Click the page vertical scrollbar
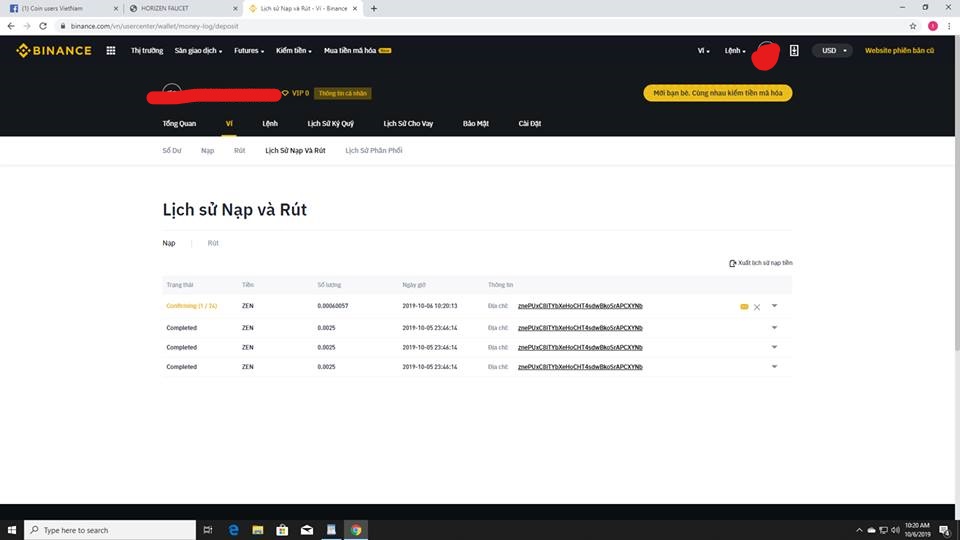The image size is (960, 540). coord(957,193)
